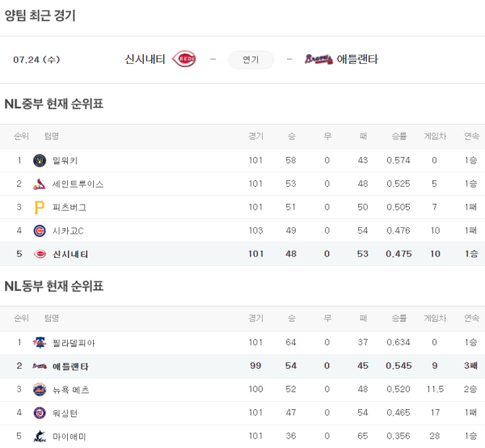
Task: Click the Chicago Cubs team logo
Action: pos(40,230)
